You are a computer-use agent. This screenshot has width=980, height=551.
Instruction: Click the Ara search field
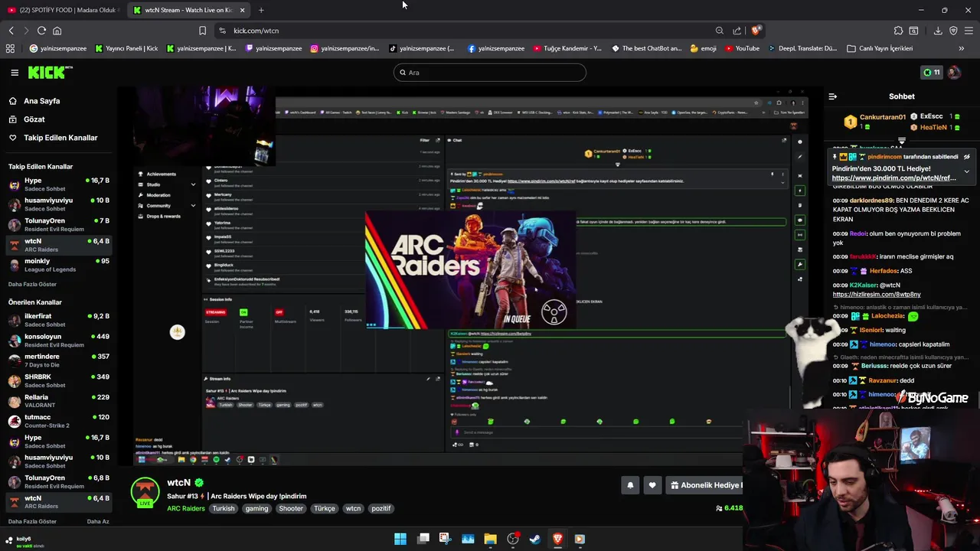490,73
